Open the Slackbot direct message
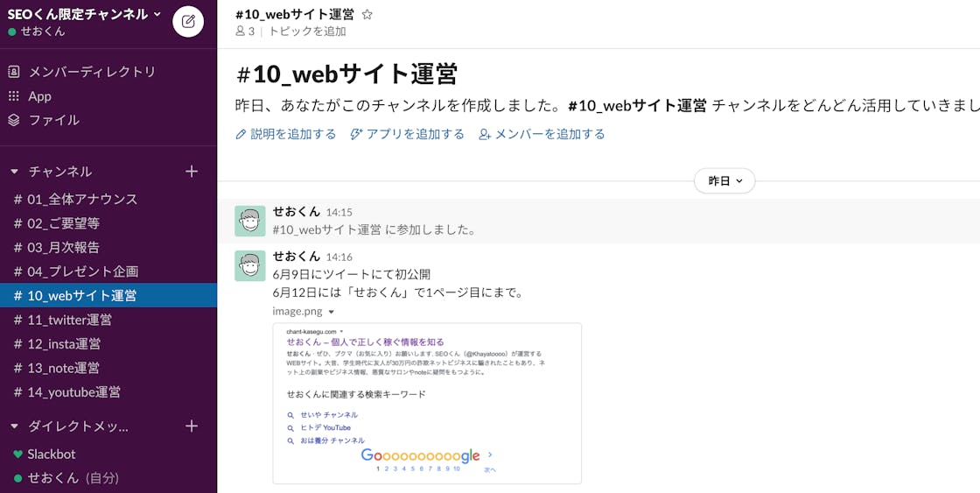Image resolution: width=980 pixels, height=493 pixels. coord(51,454)
